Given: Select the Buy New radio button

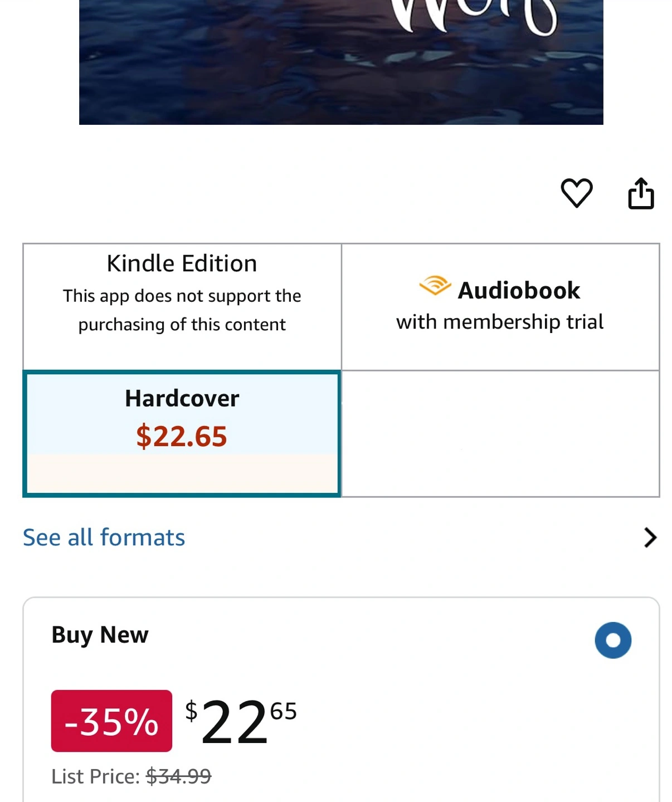Looking at the screenshot, I should tap(613, 640).
